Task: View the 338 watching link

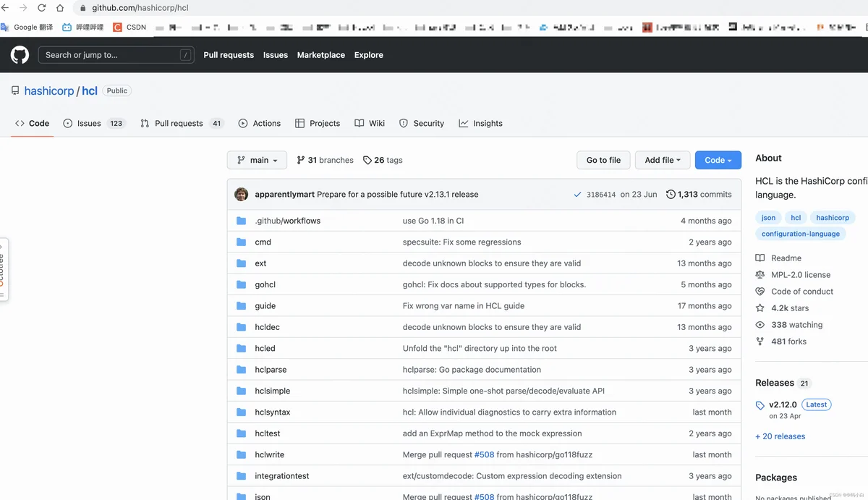Action: point(789,325)
